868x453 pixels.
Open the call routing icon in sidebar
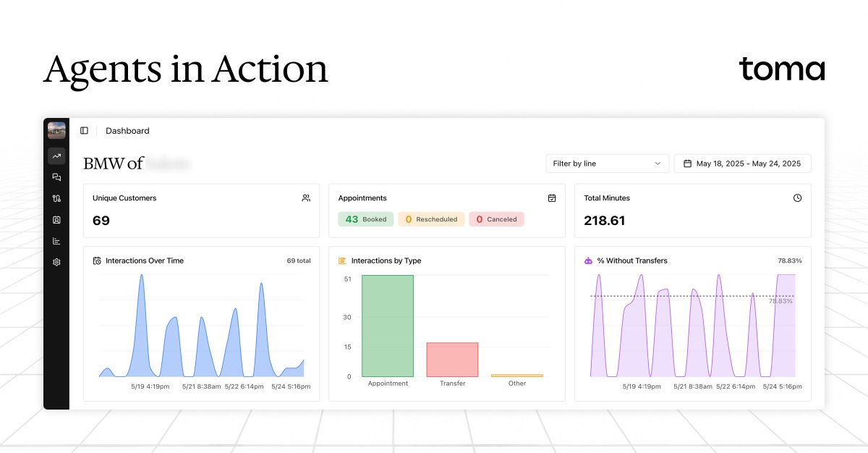56,198
